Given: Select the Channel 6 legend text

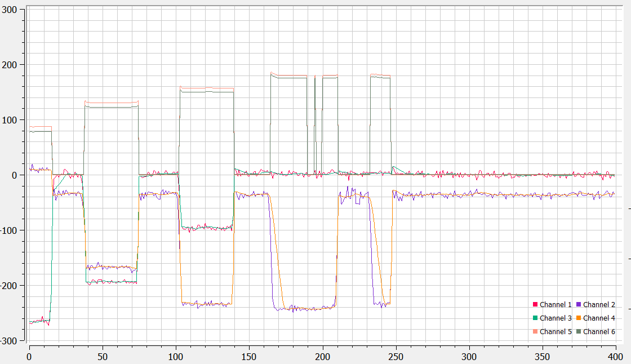Looking at the screenshot, I should click(599, 332).
